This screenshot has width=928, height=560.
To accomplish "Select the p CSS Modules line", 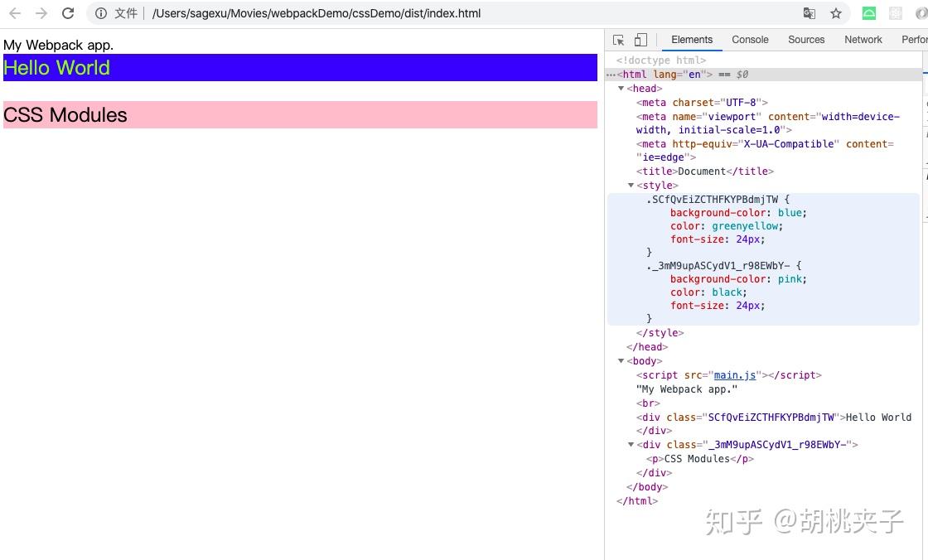I will (700, 459).
